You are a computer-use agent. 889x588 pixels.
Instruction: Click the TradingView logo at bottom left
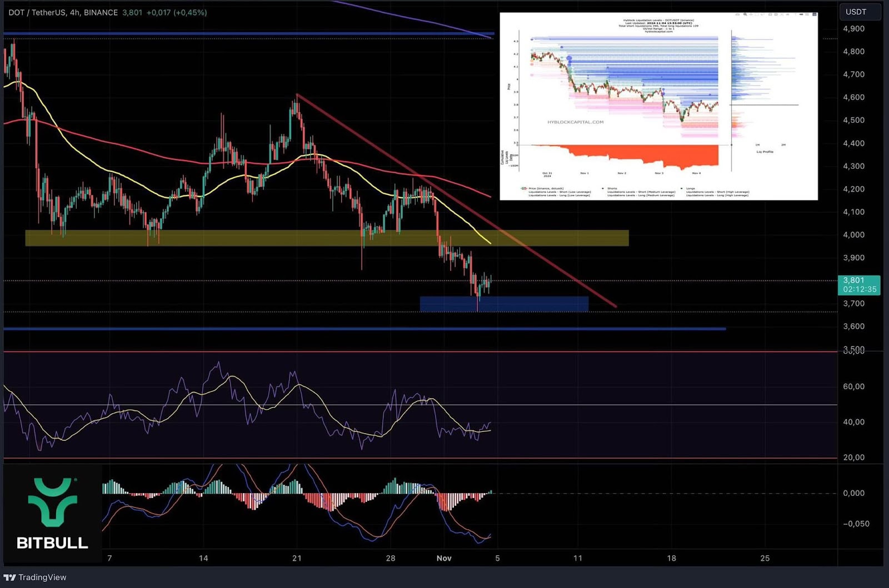[35, 577]
